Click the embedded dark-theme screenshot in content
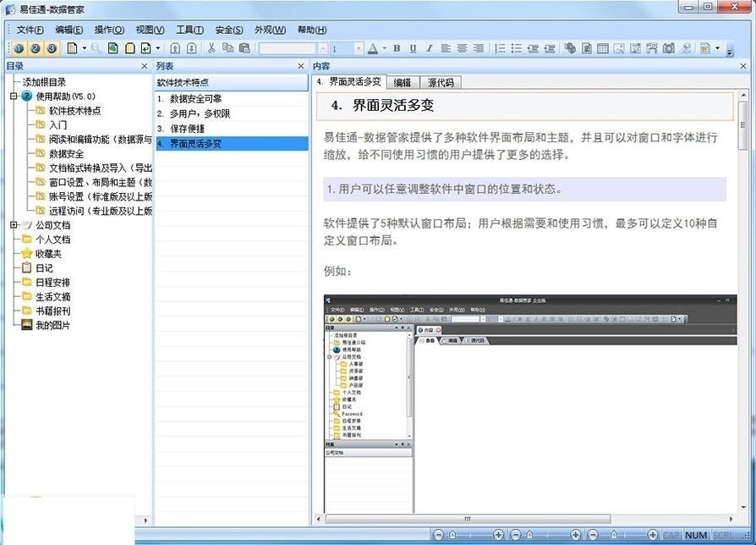The width and height of the screenshot is (756, 545). (530, 405)
